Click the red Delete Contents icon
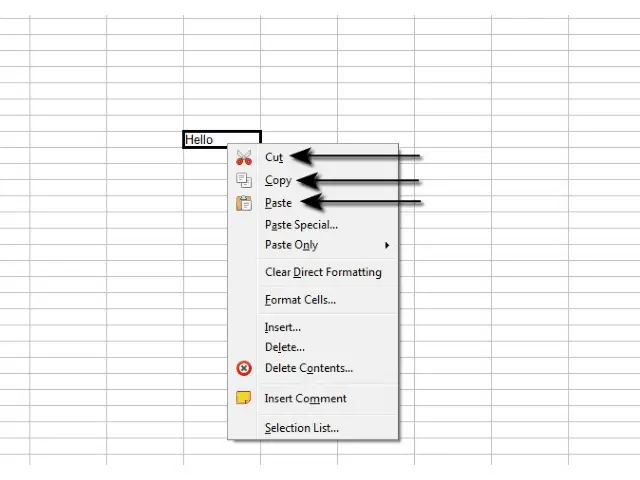Screen dimensions: 640x480 [x=244, y=368]
